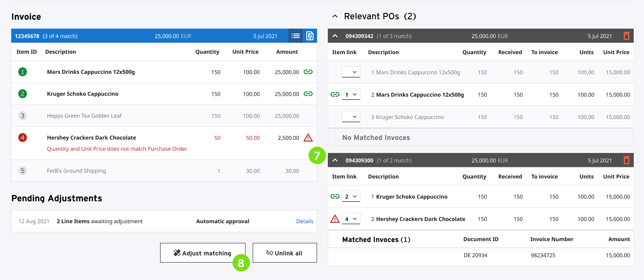
Task: Collapse the Relevant POs section
Action: (335, 17)
